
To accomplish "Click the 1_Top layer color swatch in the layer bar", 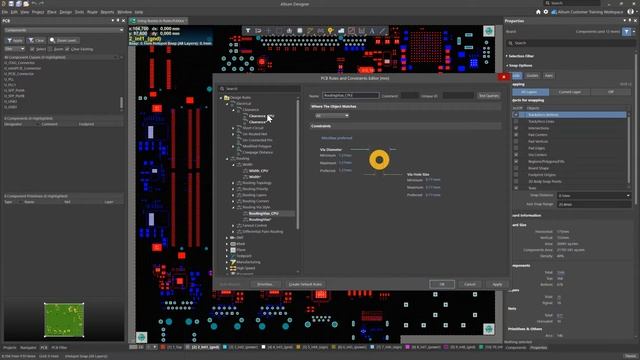I will tap(163, 347).
